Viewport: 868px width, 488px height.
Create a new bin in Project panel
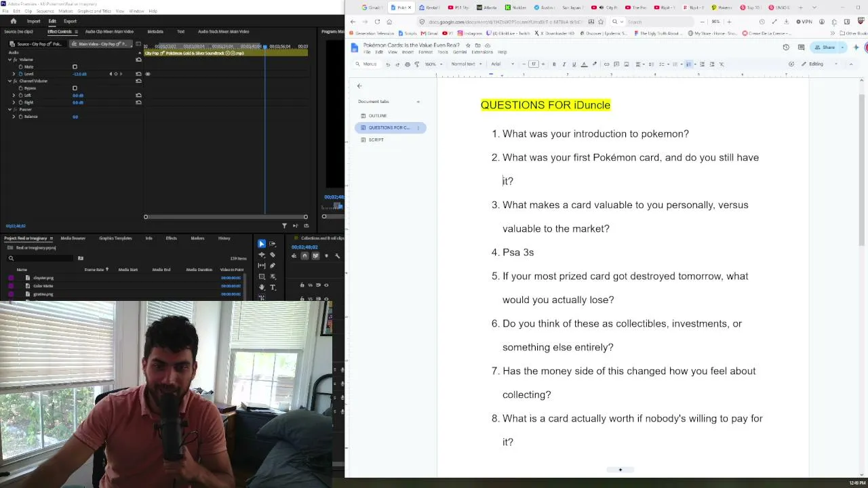(80, 258)
